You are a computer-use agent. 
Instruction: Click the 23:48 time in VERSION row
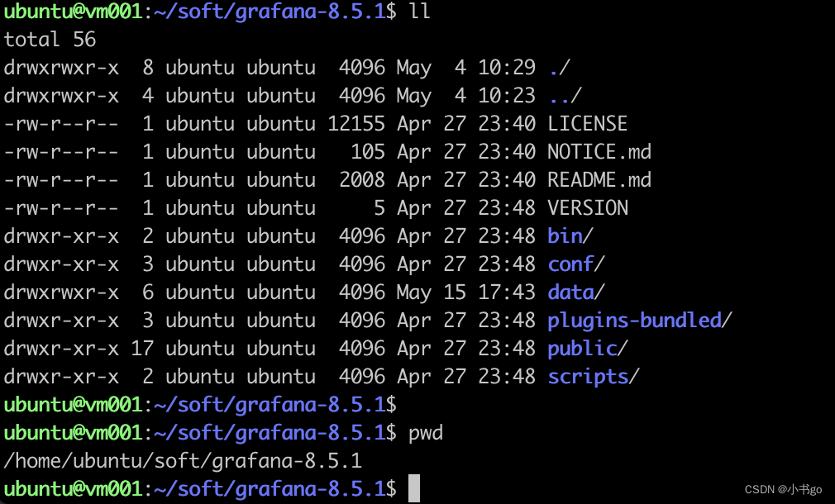[507, 207]
